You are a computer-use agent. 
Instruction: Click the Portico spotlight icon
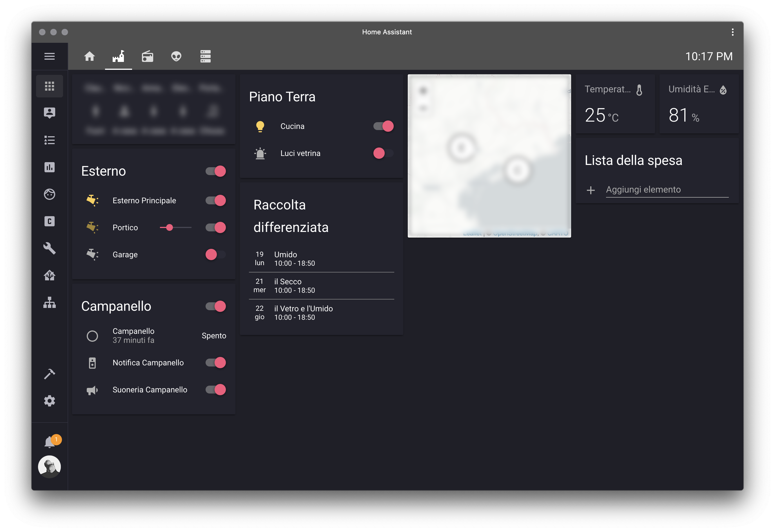pyautogui.click(x=92, y=228)
